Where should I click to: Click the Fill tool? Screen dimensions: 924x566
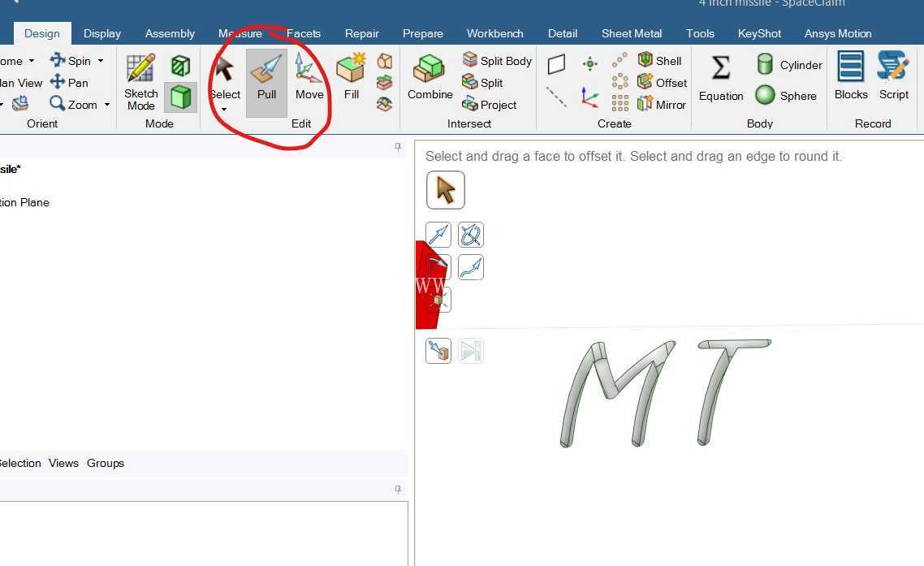(x=352, y=76)
